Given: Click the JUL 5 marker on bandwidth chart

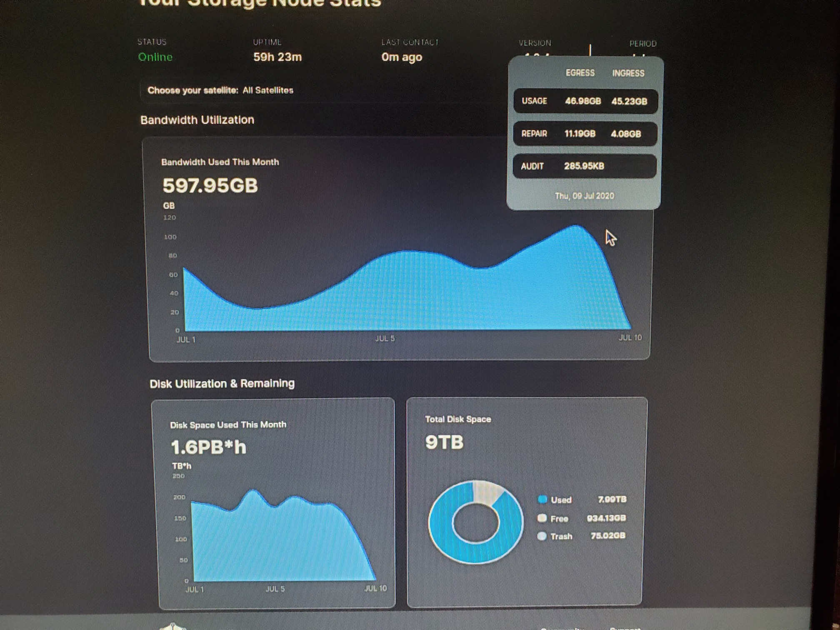Looking at the screenshot, I should pos(385,338).
